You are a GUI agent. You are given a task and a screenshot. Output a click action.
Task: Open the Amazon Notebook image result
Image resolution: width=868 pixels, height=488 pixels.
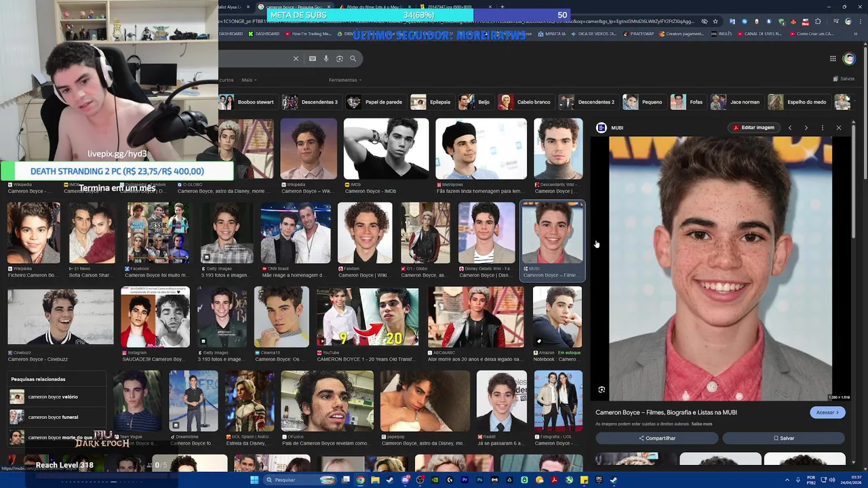click(x=557, y=317)
